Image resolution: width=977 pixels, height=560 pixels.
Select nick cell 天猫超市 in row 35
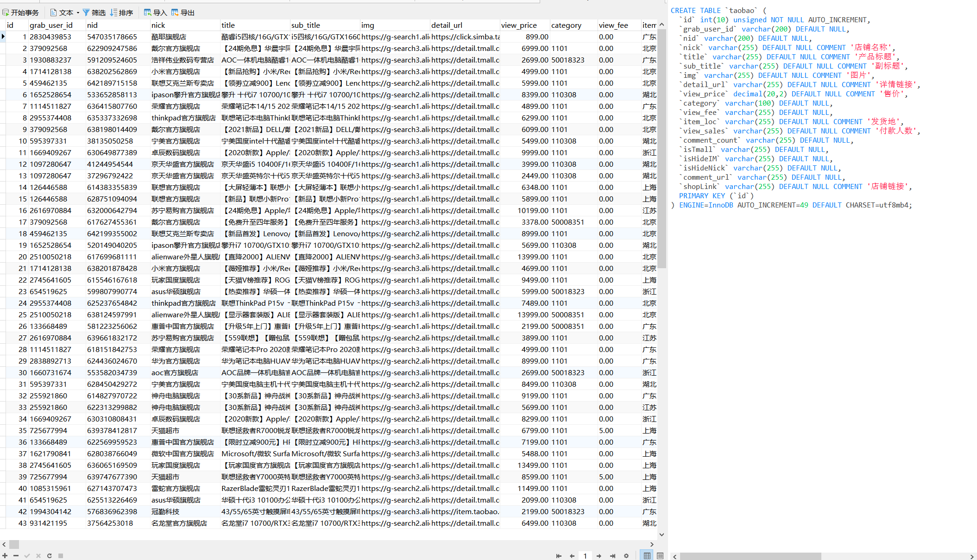tap(185, 430)
